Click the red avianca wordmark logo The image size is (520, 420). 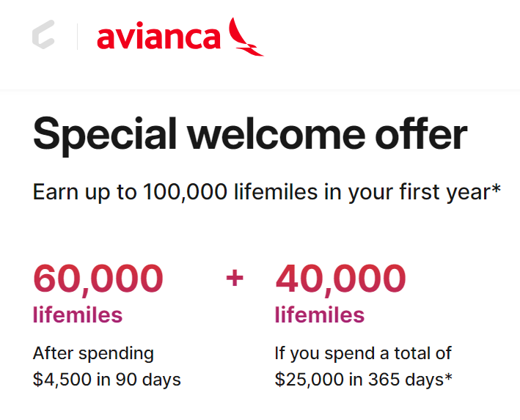click(159, 37)
